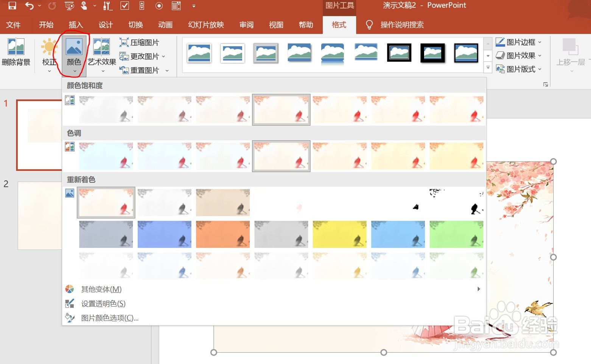Image resolution: width=591 pixels, height=364 pixels.
Task: Click the checkmark box icon in quick toolbar
Action: [124, 6]
